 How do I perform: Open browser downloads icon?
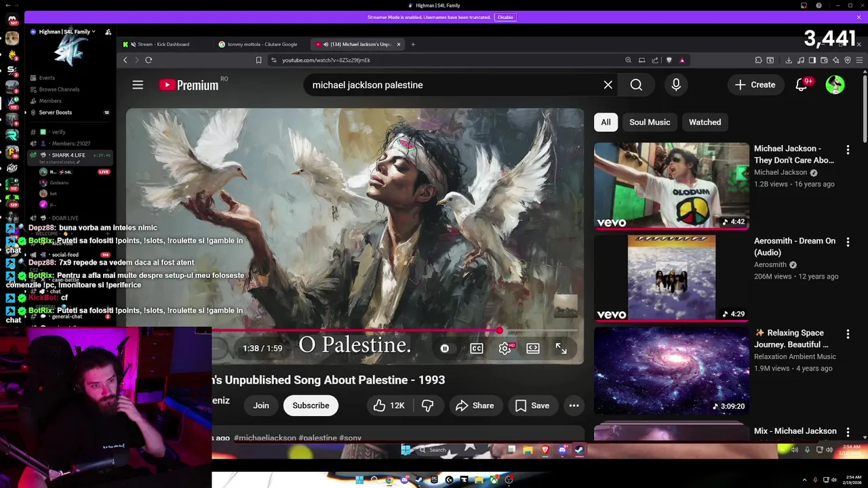(789, 60)
